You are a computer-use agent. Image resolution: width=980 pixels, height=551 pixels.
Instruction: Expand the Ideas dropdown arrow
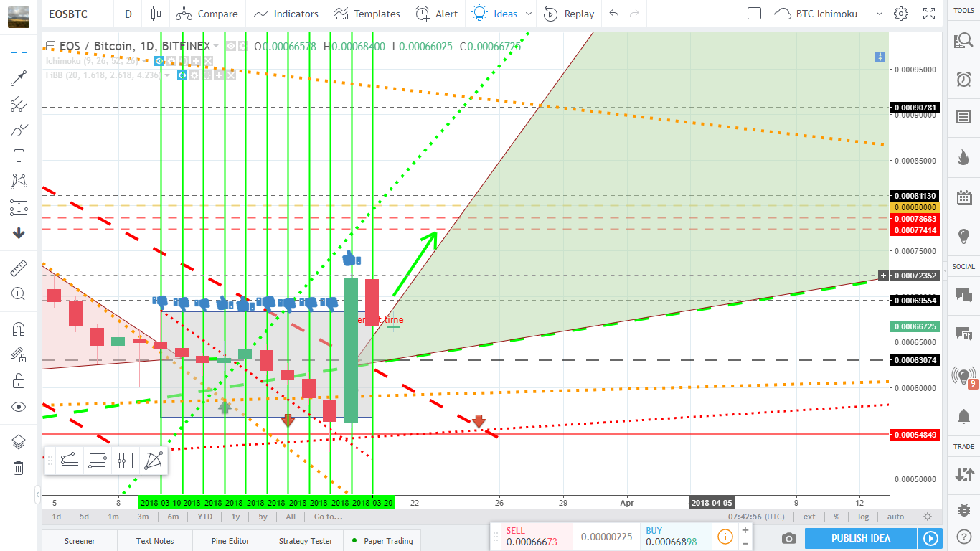coord(529,14)
